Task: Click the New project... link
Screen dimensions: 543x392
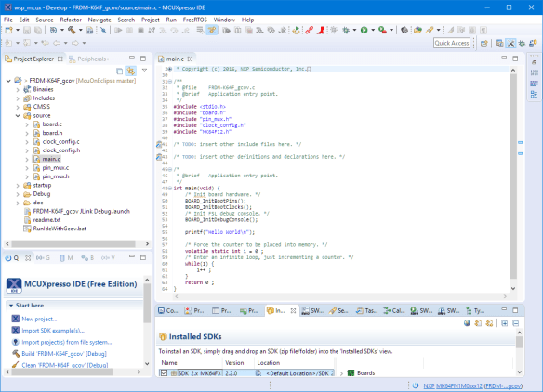Action: [x=39, y=319]
